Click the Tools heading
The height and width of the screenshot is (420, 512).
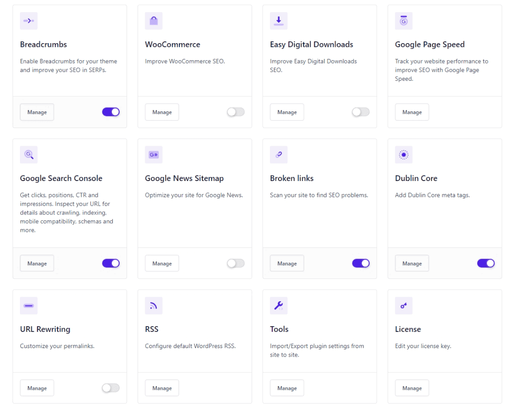279,330
